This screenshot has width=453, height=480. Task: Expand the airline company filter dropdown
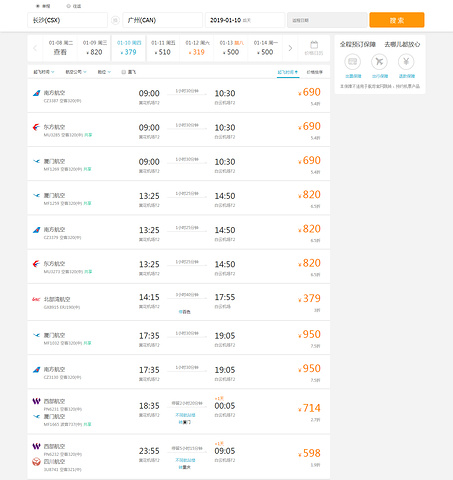click(76, 72)
